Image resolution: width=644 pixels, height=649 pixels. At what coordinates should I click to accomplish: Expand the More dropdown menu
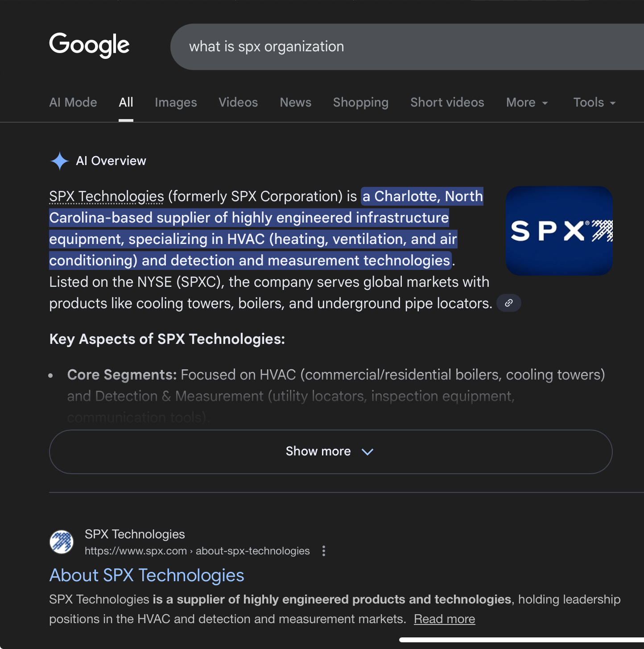527,103
